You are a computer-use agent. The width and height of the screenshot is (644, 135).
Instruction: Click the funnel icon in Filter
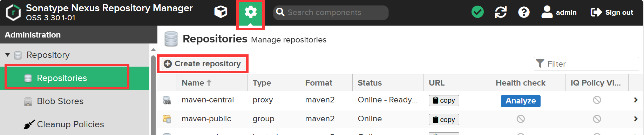click(x=540, y=63)
